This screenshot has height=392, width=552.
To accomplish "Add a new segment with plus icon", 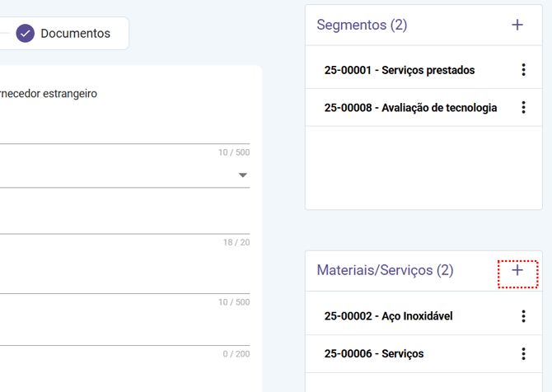I will tap(517, 25).
